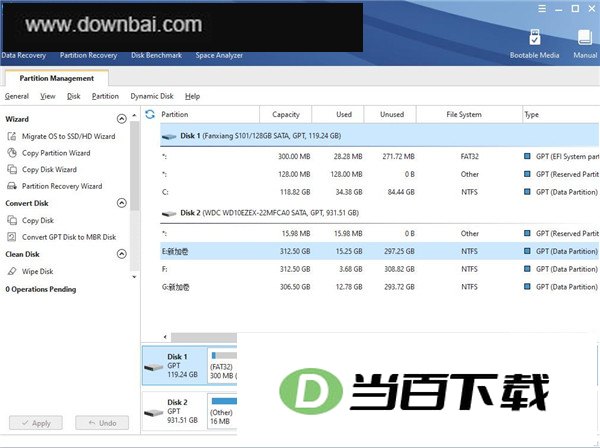600x448 pixels.
Task: Click Disk 2 Other 16 MB block in disk map
Action: point(222,412)
